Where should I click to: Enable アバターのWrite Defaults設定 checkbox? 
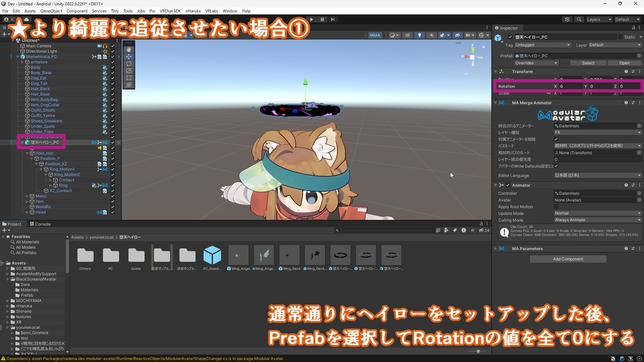(x=557, y=166)
